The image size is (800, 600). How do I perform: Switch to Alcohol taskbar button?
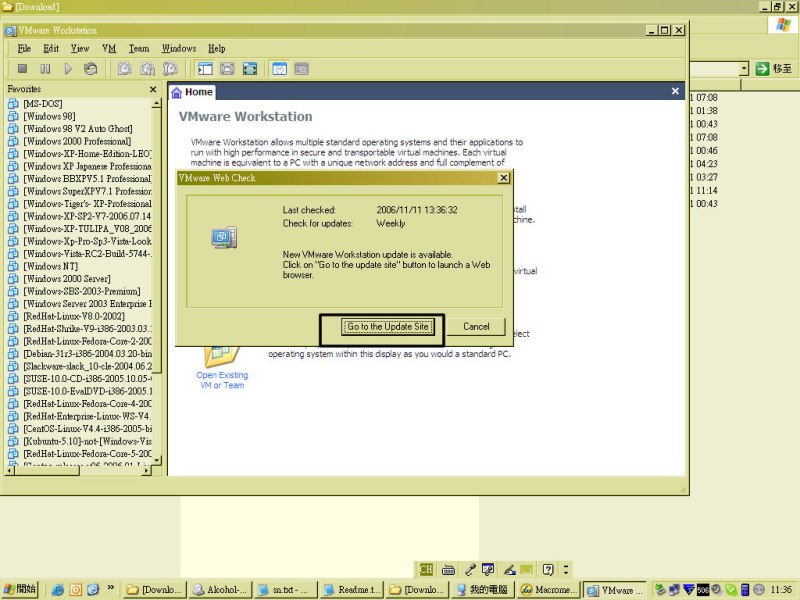pos(221,590)
